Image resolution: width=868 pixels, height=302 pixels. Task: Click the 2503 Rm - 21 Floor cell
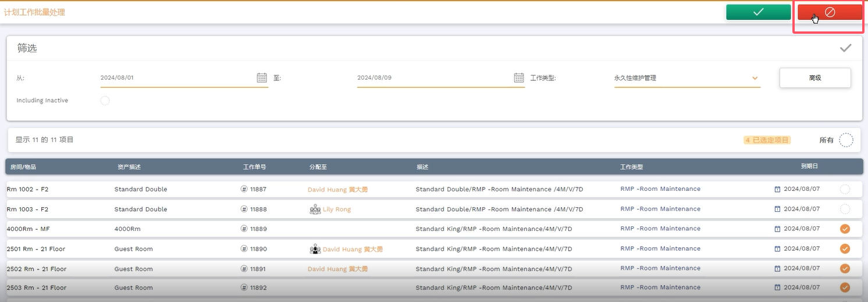37,287
